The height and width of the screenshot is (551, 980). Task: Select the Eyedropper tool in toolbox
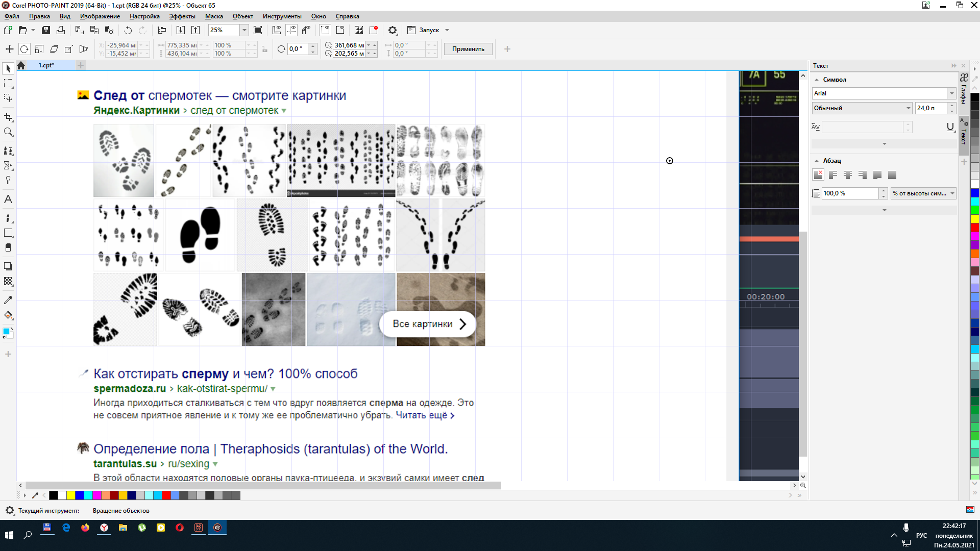(x=8, y=300)
